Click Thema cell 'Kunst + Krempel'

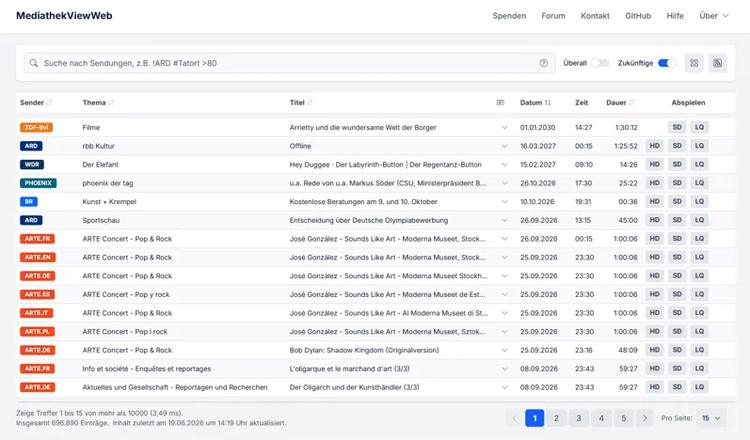pyautogui.click(x=109, y=202)
